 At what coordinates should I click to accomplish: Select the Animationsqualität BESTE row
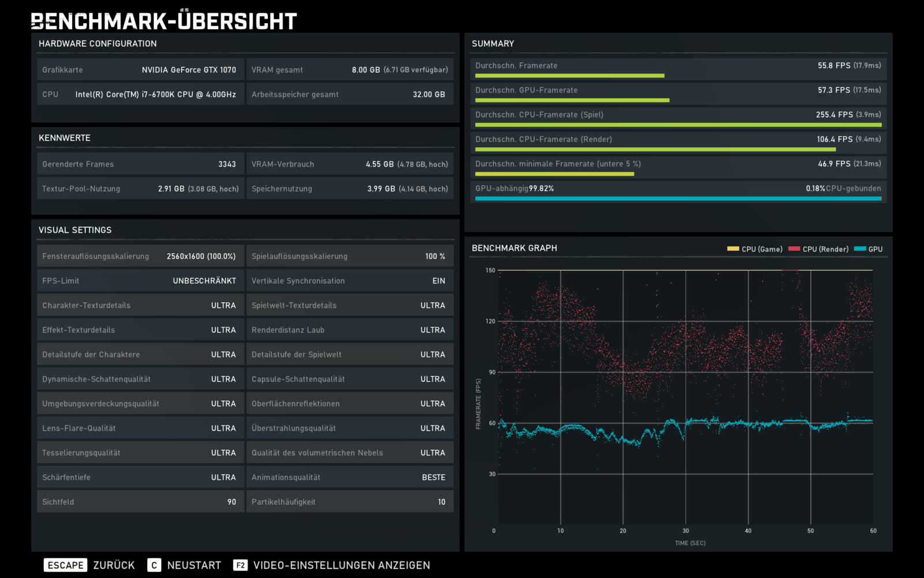click(x=350, y=477)
